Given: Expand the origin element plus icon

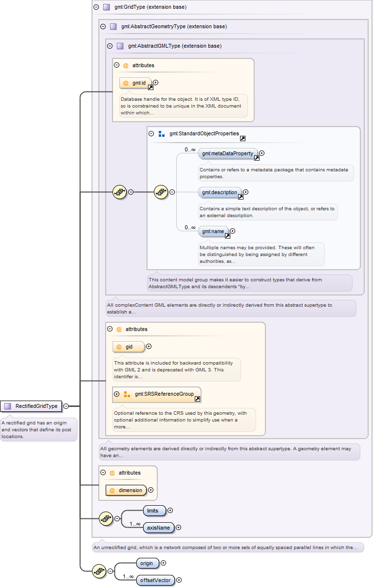Looking at the screenshot, I should coord(163,563).
